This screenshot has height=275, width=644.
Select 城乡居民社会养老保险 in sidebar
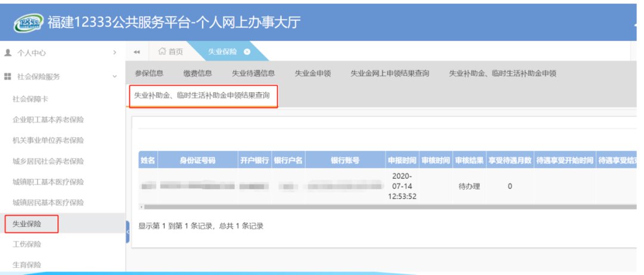click(48, 161)
